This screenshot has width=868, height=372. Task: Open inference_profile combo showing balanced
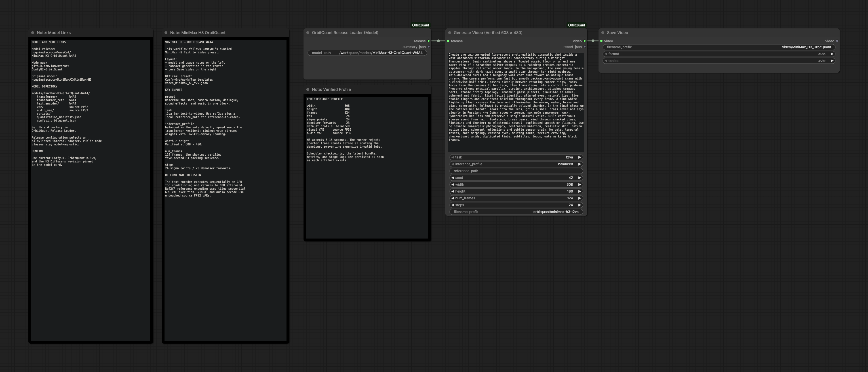516,164
